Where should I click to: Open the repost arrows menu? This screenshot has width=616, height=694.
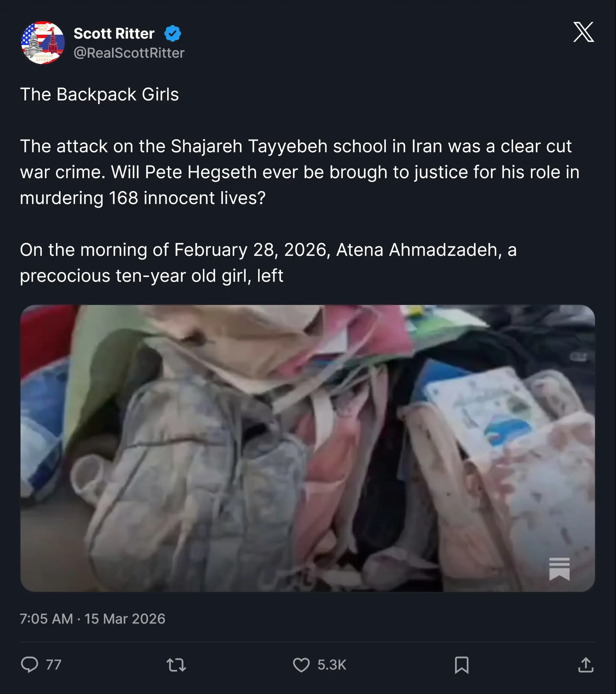[176, 665]
